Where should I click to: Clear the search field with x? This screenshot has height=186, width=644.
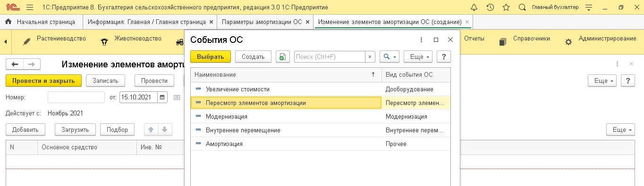[x=370, y=57]
